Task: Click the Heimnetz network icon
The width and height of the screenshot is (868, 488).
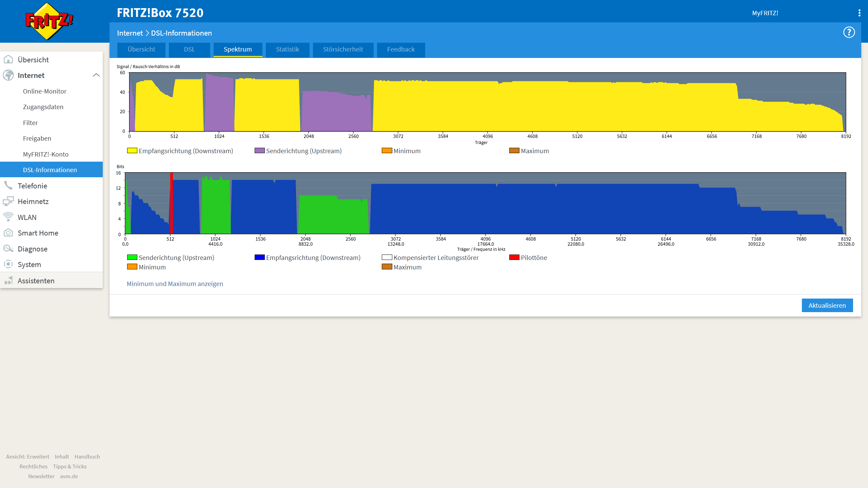Action: point(8,201)
